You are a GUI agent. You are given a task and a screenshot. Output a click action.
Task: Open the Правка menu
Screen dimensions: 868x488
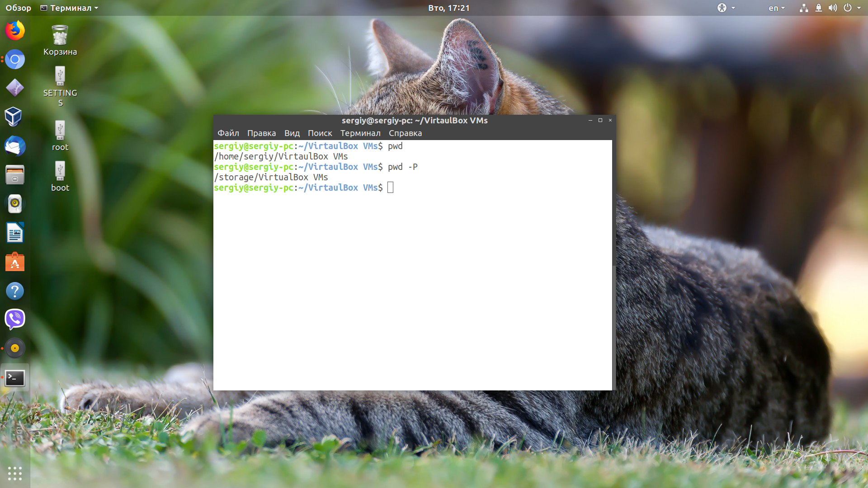click(x=261, y=133)
